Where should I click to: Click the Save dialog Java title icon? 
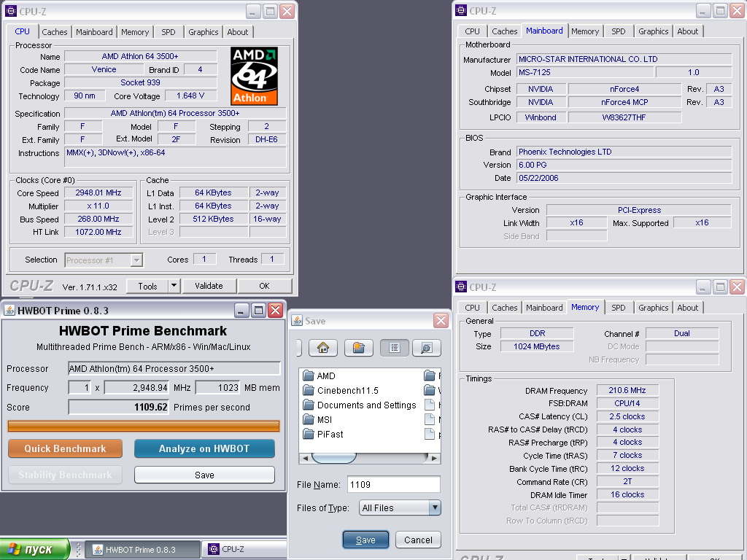297,321
